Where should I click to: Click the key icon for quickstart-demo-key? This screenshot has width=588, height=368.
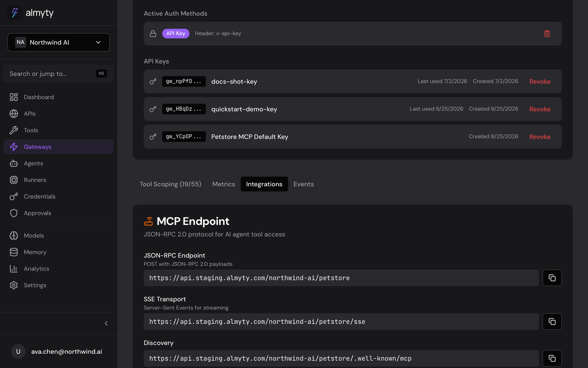153,109
